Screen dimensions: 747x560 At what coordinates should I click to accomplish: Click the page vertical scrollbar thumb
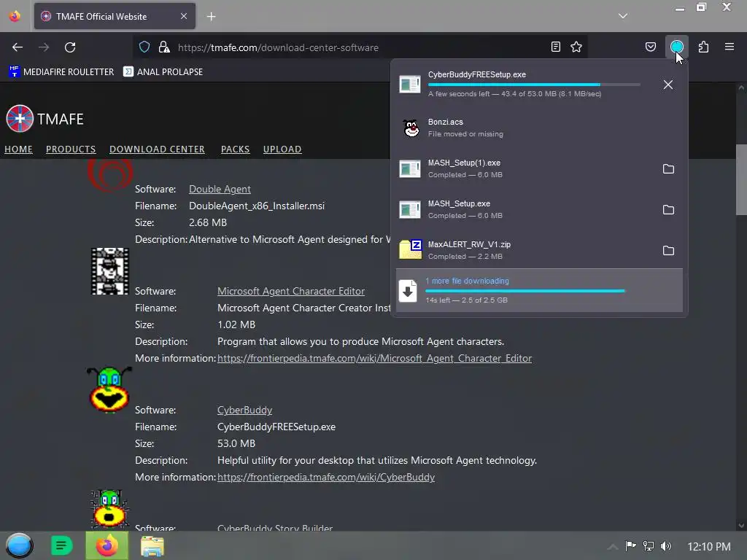point(741,179)
